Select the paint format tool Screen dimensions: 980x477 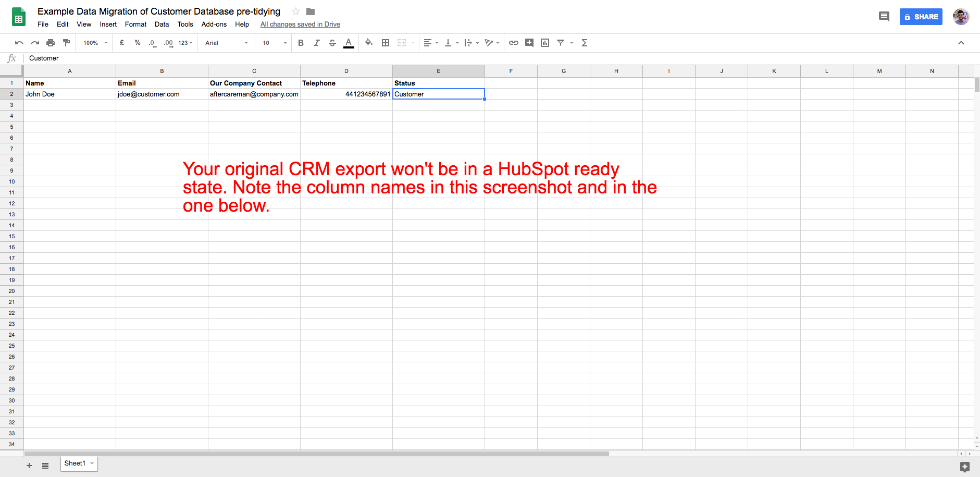(x=66, y=43)
